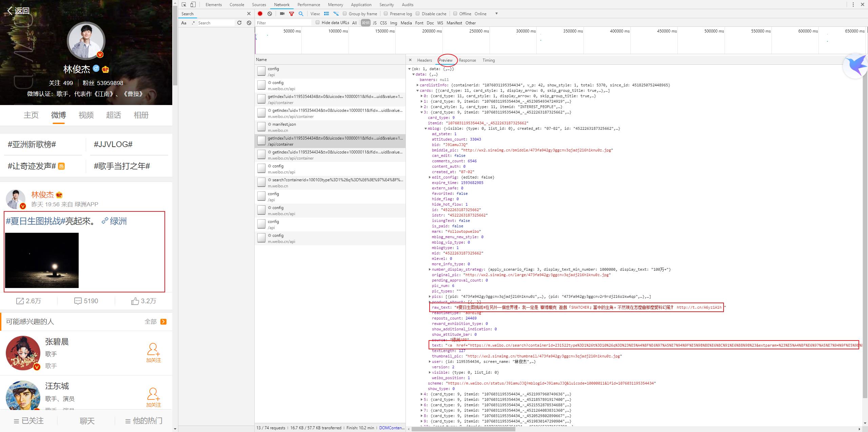Open the Console panel tab

237,4
